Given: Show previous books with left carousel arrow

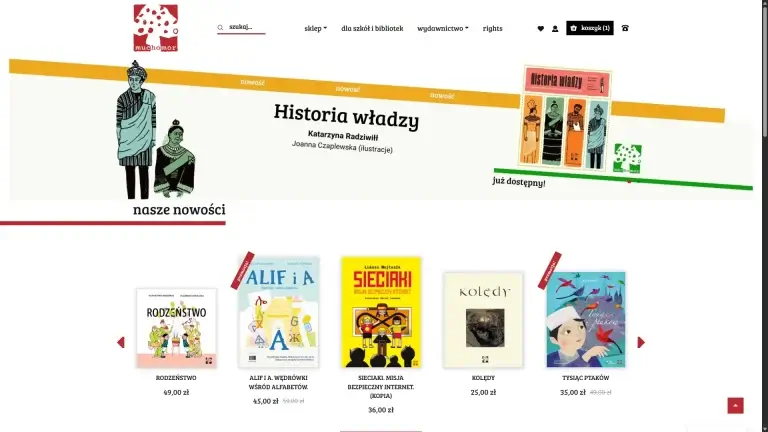Looking at the screenshot, I should (x=121, y=342).
